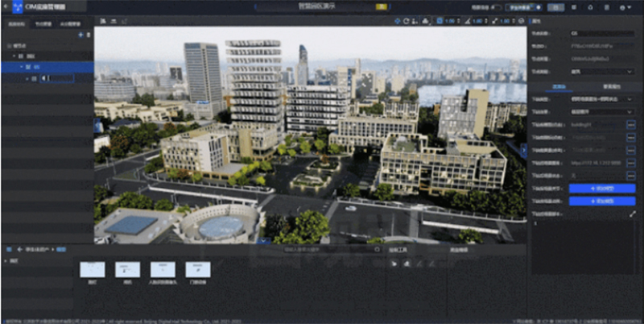Click the fourth ellipsis button beside the URL field
The width and height of the screenshot is (644, 324).
click(631, 163)
